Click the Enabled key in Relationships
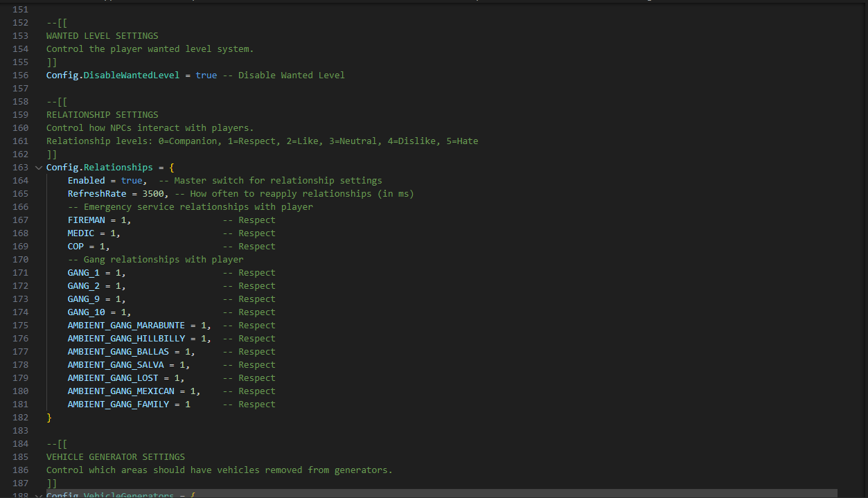Screen dimensions: 868x498 87,181
